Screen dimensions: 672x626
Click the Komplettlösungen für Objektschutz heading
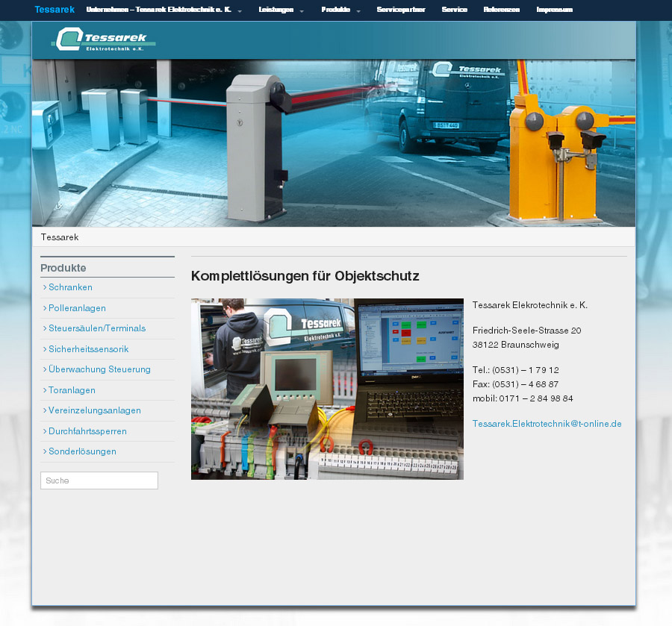305,276
